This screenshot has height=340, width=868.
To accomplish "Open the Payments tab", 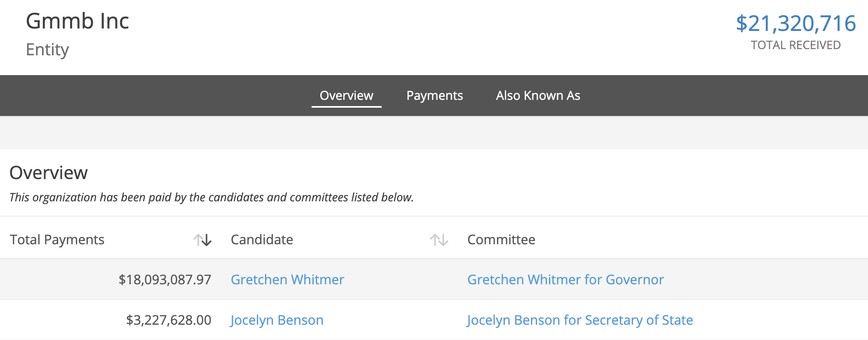I will tap(434, 95).
